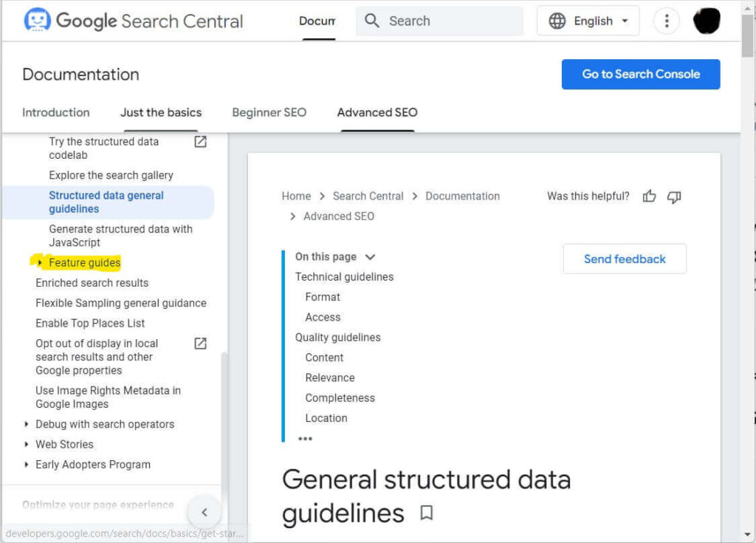Open the Documentation breadcrumb link
Viewport: 756px width, 543px height.
coord(462,196)
